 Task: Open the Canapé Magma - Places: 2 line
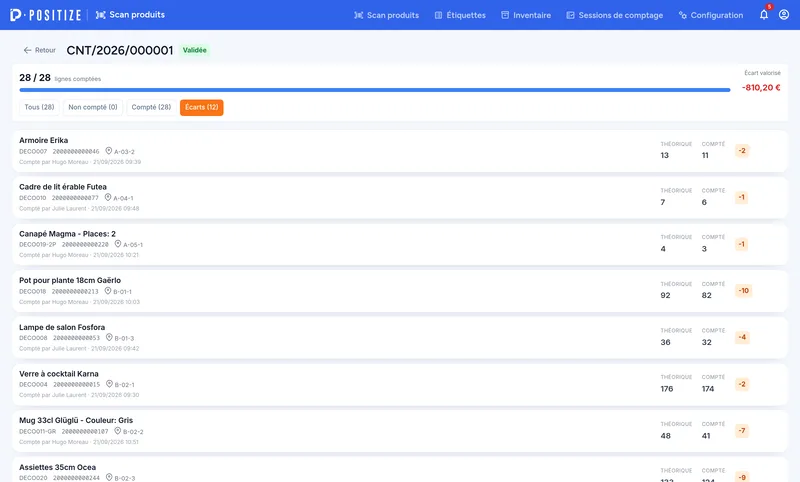400,244
